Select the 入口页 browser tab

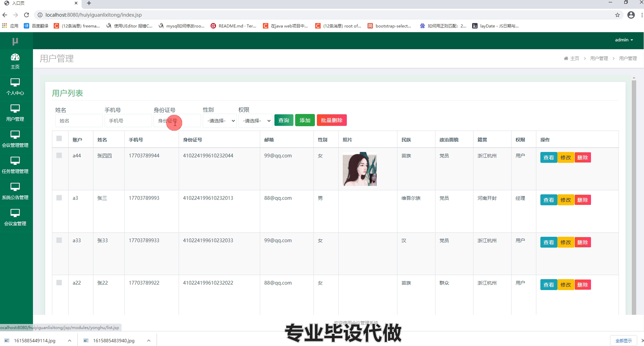(40, 3)
